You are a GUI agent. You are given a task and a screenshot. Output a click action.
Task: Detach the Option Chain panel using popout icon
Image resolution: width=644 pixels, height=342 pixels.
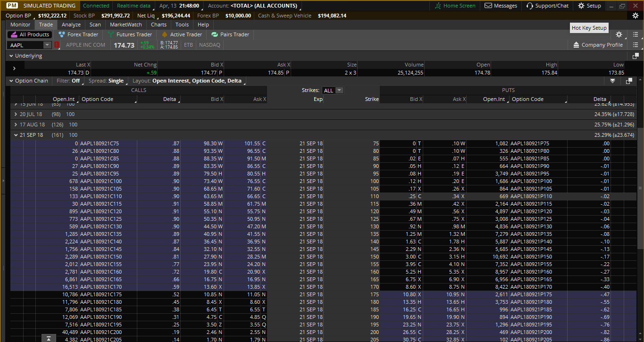(x=628, y=81)
